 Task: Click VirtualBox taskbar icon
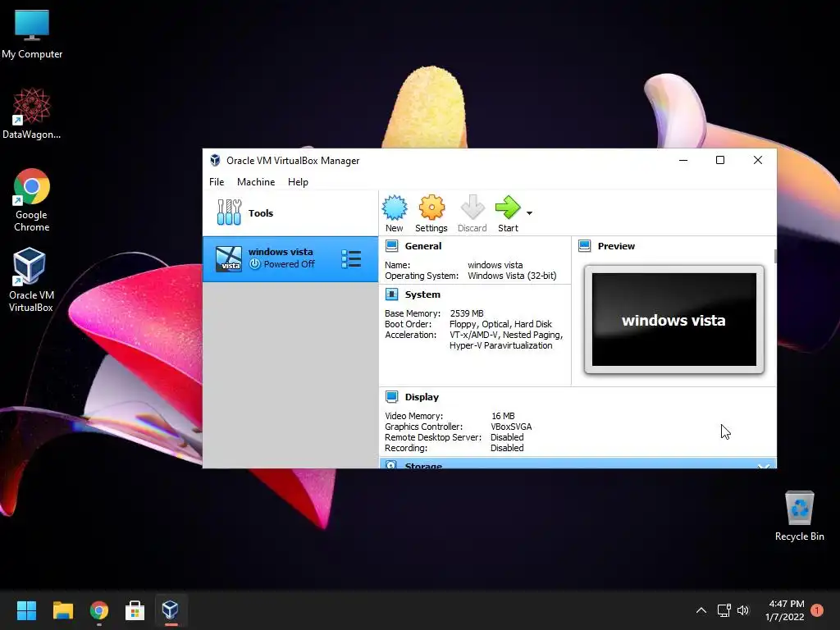(171, 609)
